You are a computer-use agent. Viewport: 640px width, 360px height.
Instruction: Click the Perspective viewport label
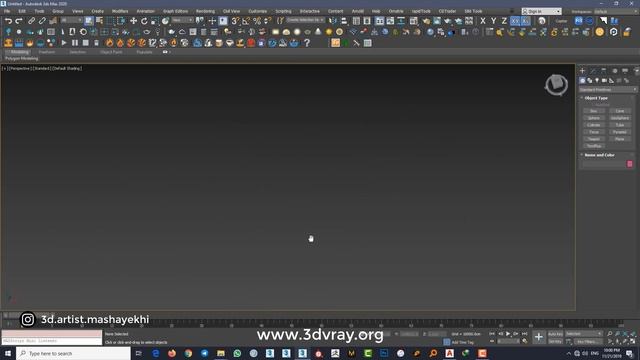19,69
